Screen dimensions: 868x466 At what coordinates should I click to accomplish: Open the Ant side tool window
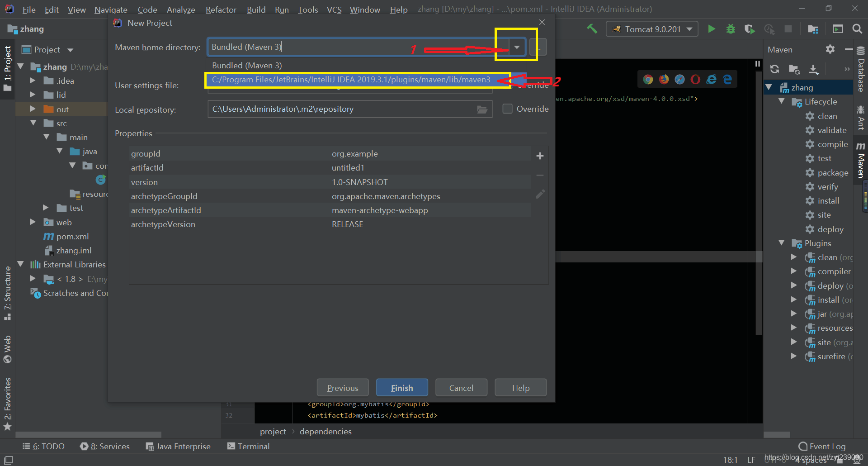[861, 118]
